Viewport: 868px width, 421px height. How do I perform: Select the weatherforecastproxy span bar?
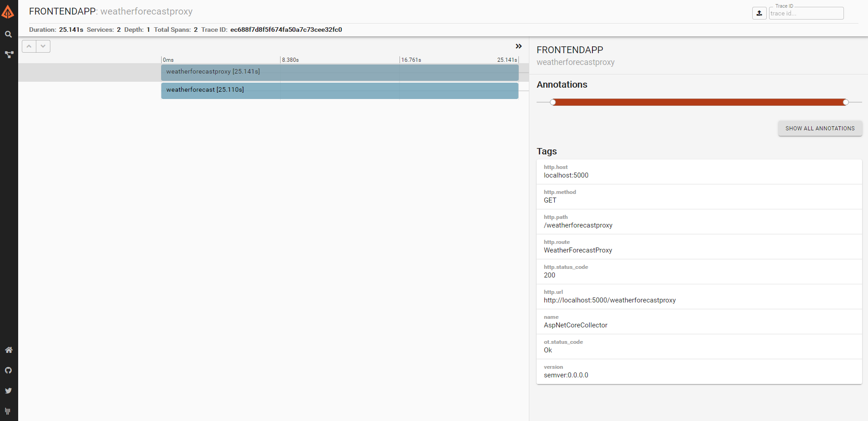[x=340, y=72]
